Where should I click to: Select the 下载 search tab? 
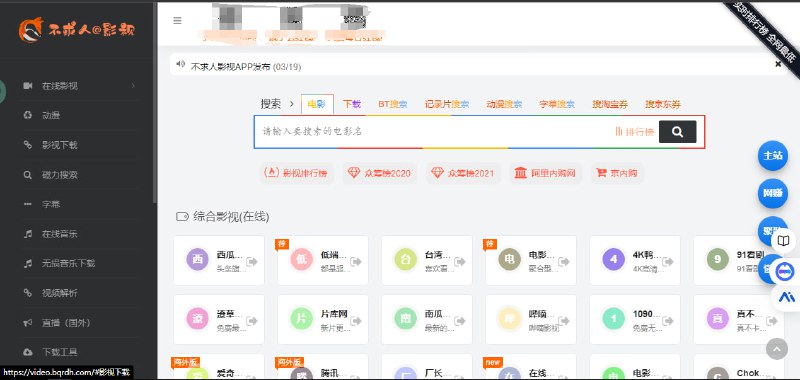pos(352,104)
